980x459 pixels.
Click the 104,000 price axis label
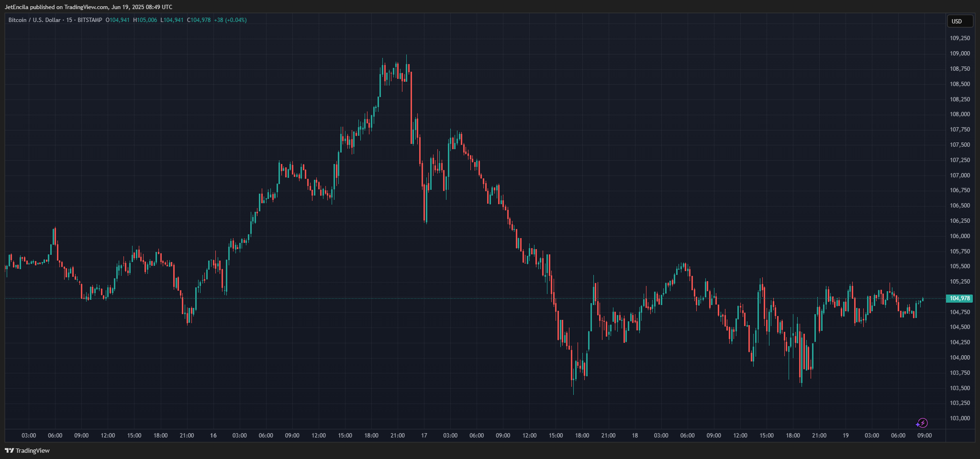(x=960, y=358)
